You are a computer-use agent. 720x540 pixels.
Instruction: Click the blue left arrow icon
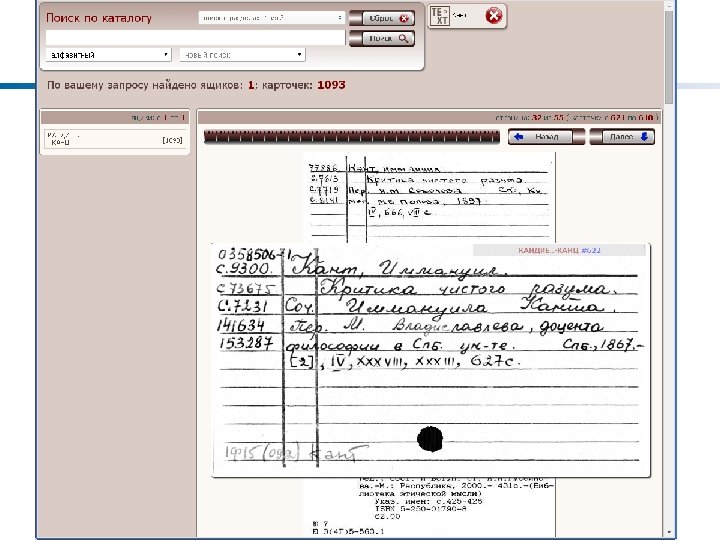(x=519, y=136)
